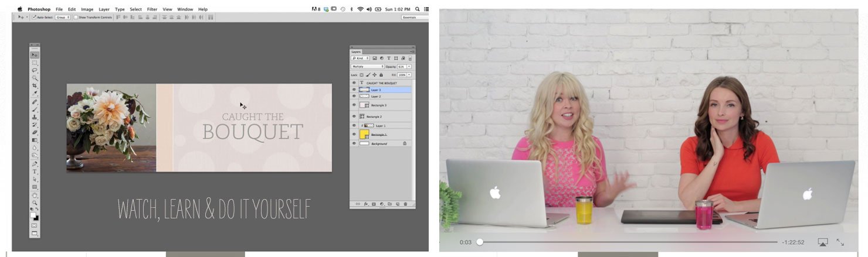Select the Gradient tool

click(35, 139)
